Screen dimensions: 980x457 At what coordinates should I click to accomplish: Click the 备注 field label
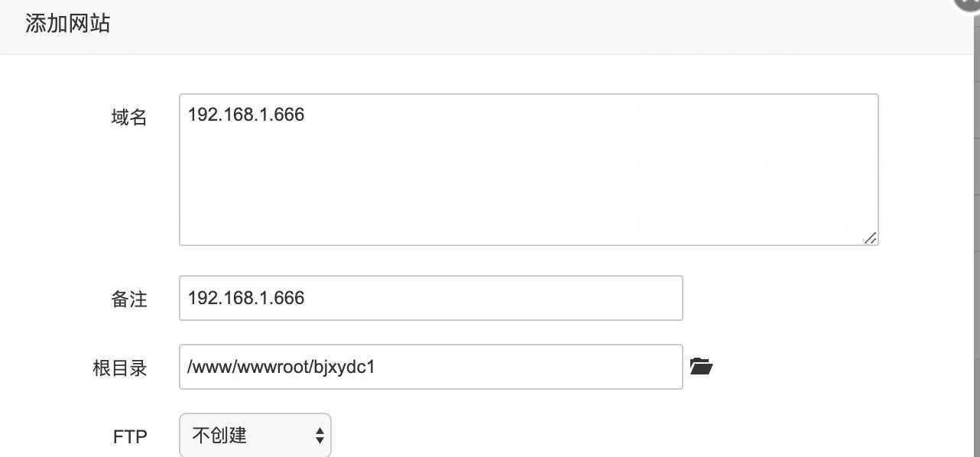(x=129, y=299)
